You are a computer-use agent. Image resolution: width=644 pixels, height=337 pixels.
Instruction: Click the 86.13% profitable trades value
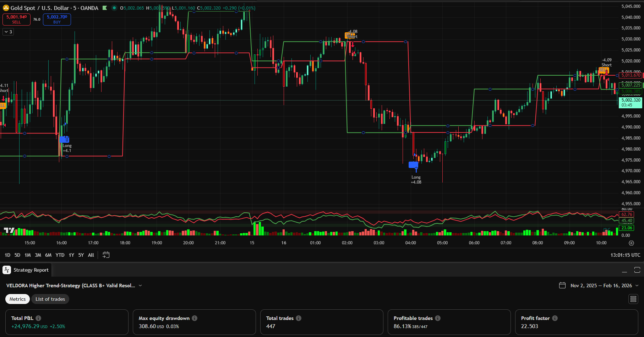(x=402, y=326)
